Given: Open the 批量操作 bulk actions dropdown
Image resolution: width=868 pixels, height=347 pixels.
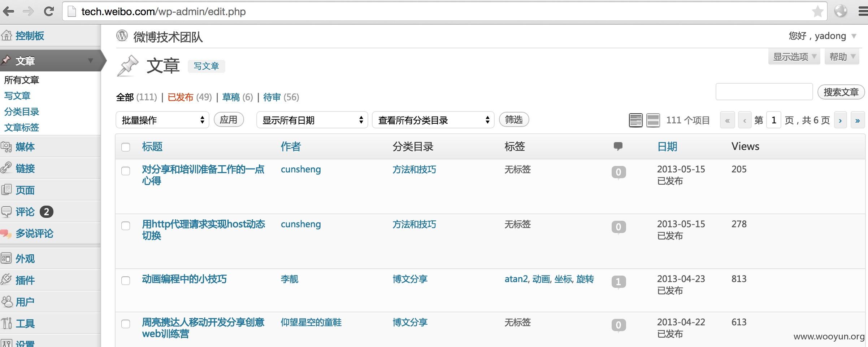Looking at the screenshot, I should (162, 120).
